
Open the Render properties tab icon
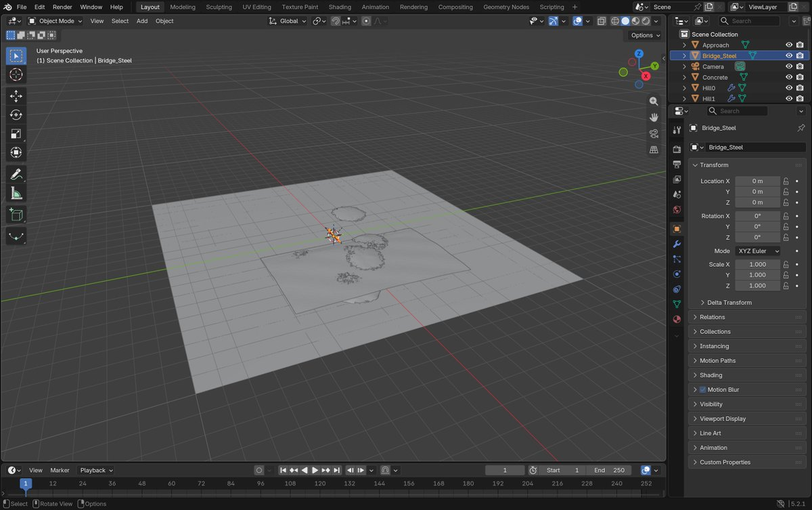pyautogui.click(x=677, y=149)
